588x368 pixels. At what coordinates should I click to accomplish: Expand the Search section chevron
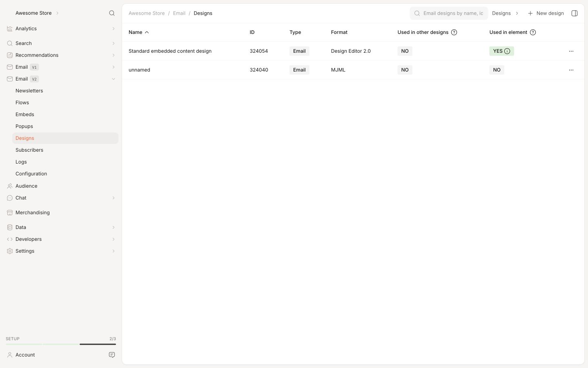(x=114, y=43)
